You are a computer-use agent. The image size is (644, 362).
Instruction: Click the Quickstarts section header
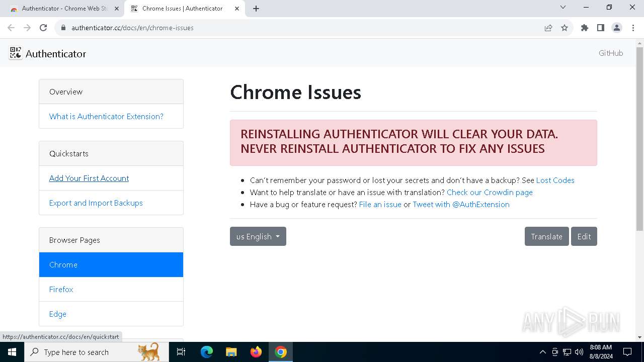click(111, 153)
